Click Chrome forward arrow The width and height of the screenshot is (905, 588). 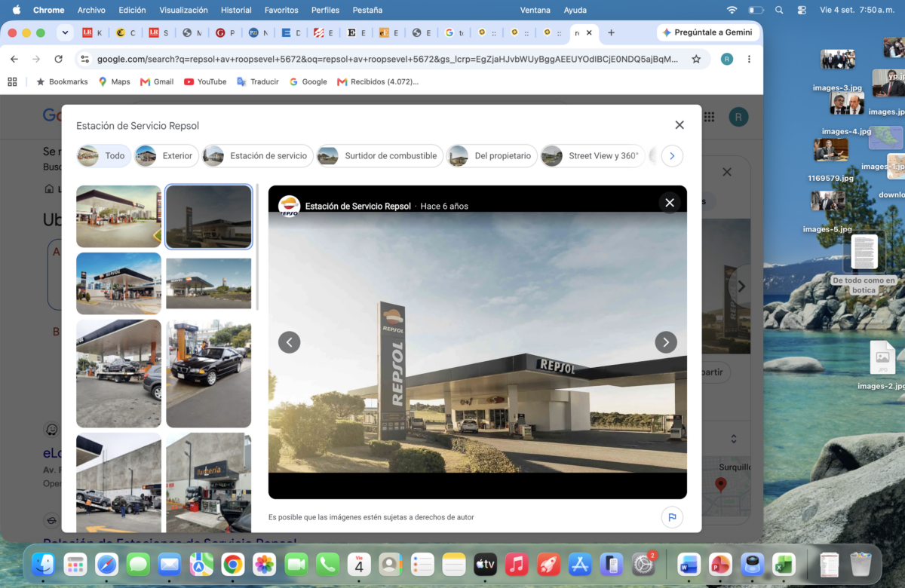point(36,59)
